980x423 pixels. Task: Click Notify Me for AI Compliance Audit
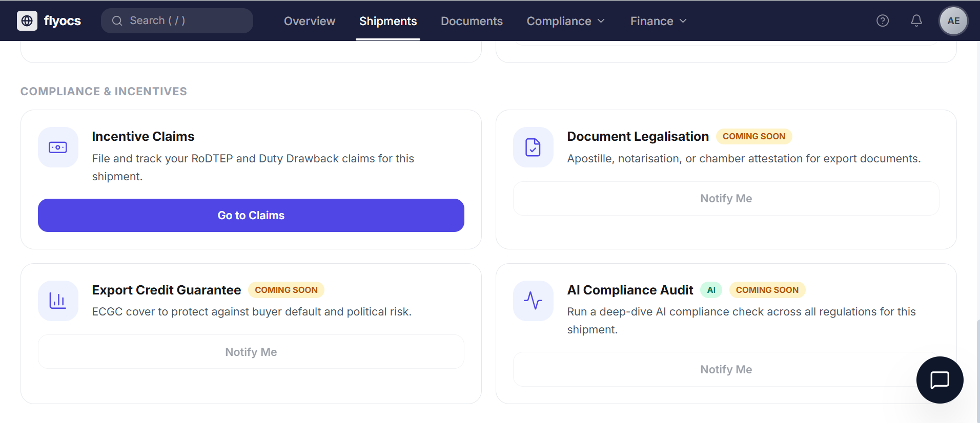pos(726,369)
